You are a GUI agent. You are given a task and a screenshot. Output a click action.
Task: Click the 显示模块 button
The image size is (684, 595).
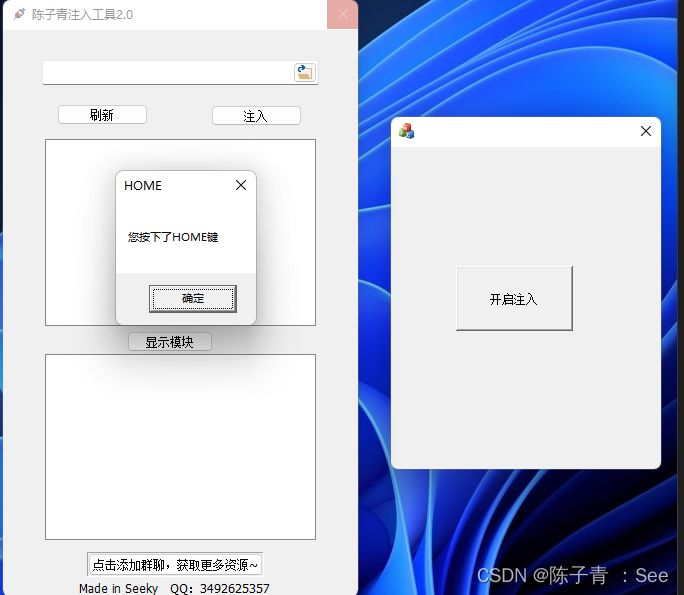pos(170,342)
